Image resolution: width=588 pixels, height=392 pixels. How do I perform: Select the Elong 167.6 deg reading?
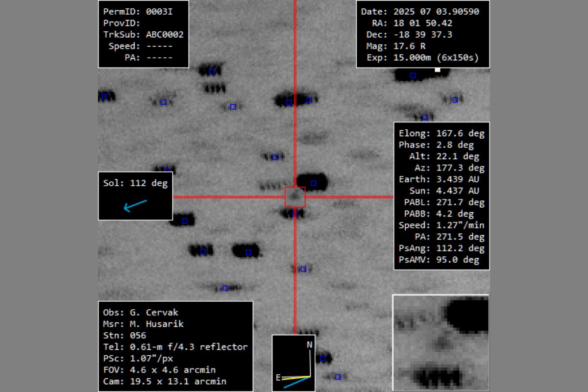[x=441, y=133]
